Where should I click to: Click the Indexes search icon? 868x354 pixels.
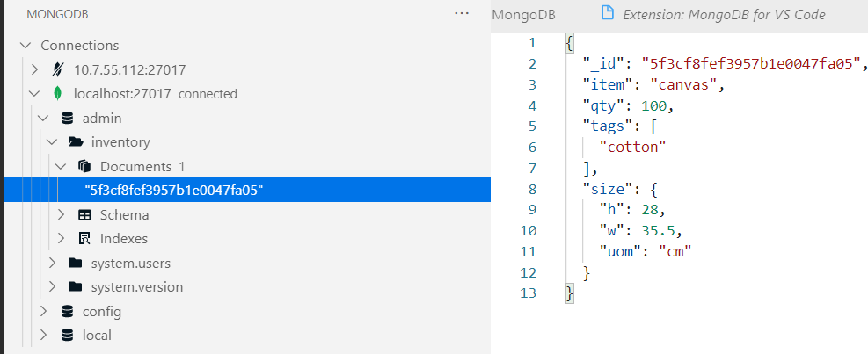84,239
